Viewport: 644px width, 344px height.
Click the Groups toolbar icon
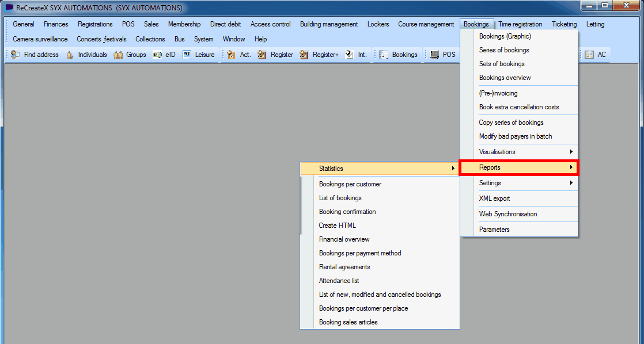(119, 55)
